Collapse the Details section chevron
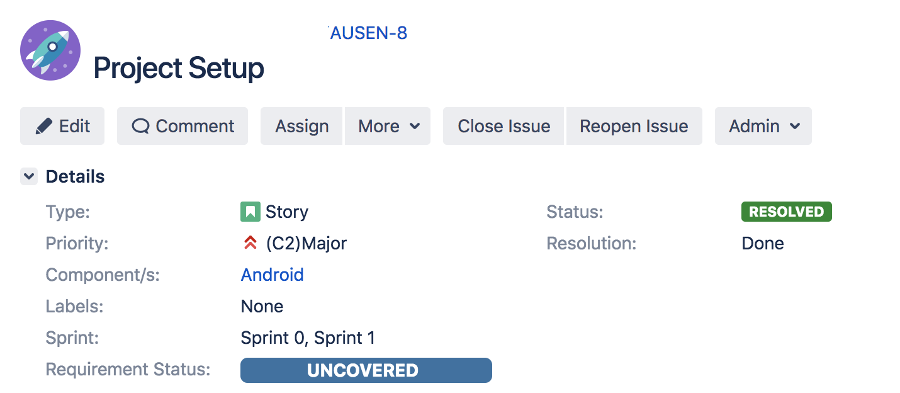Image resolution: width=900 pixels, height=393 pixels. (x=29, y=177)
